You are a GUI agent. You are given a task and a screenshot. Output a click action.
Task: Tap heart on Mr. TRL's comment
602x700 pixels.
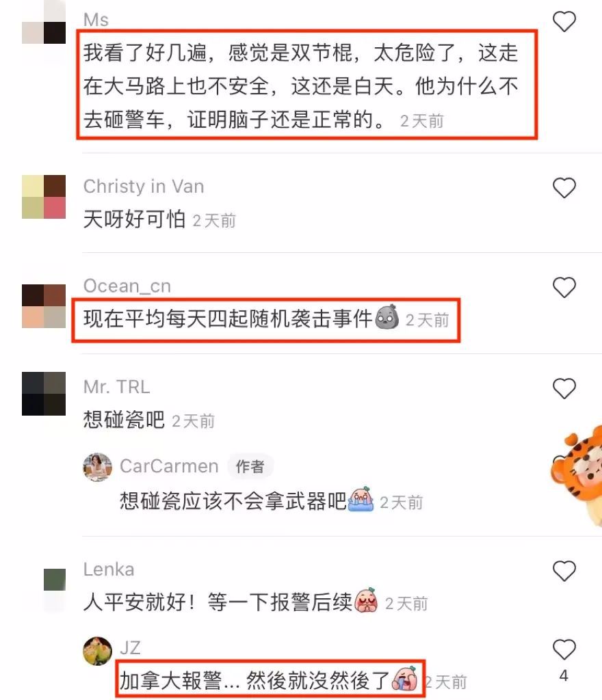564,388
